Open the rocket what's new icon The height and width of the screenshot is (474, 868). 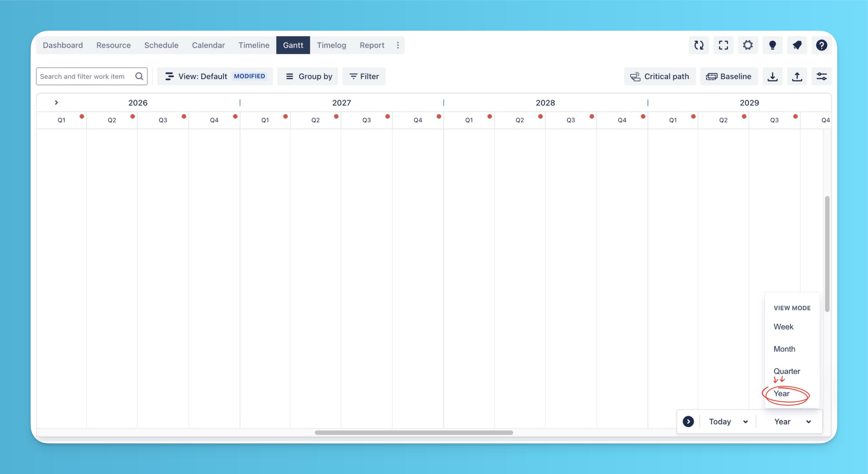coord(797,45)
